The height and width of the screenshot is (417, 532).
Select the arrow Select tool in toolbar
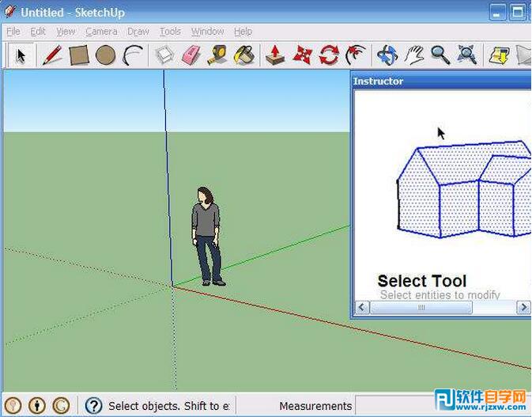click(x=21, y=55)
